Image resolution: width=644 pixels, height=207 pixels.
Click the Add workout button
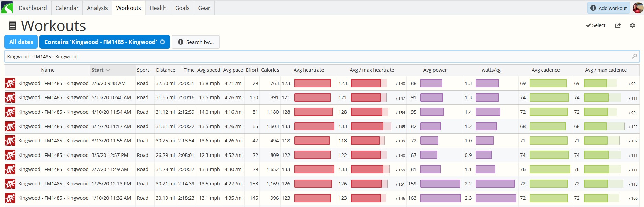[x=609, y=8]
